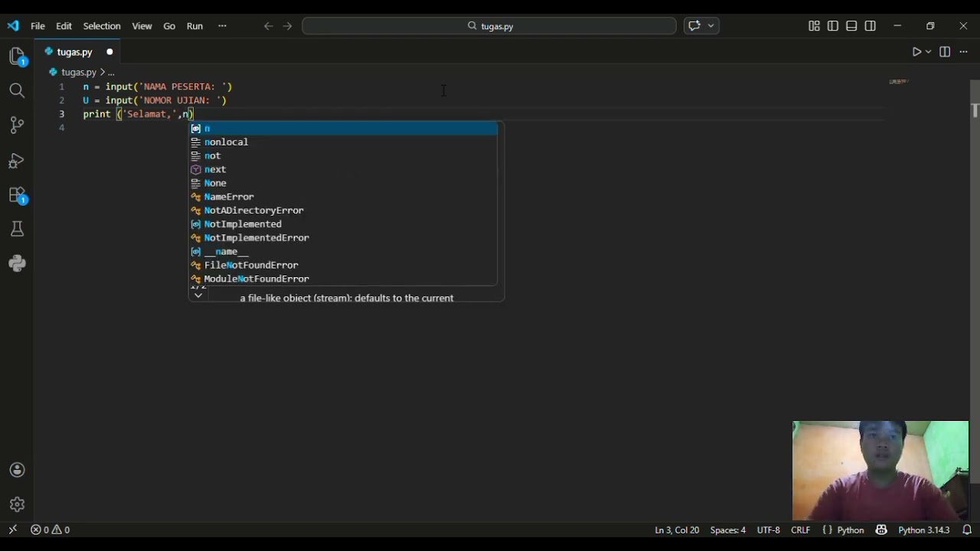Open the Run and Debug view
The width and height of the screenshot is (980, 551).
(17, 161)
